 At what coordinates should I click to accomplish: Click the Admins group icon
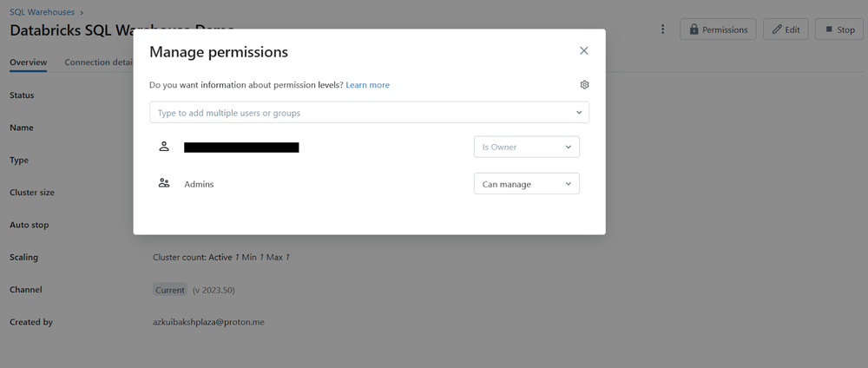click(x=164, y=184)
